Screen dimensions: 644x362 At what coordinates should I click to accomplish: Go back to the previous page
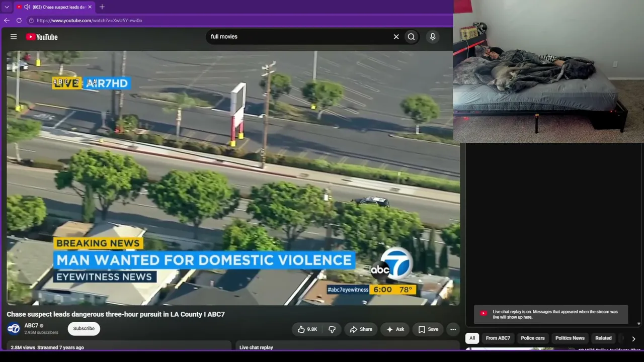[x=7, y=21]
